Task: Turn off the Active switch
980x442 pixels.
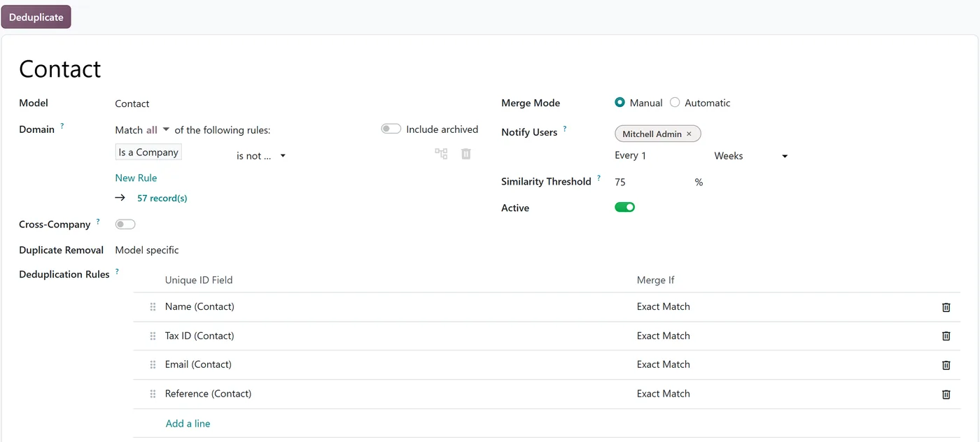Action: click(625, 207)
